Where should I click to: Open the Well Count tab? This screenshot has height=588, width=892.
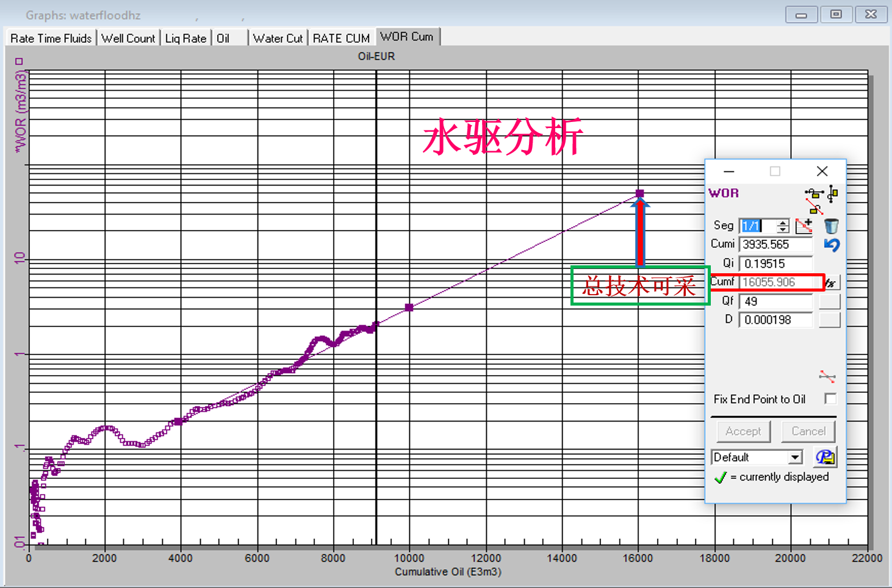128,38
